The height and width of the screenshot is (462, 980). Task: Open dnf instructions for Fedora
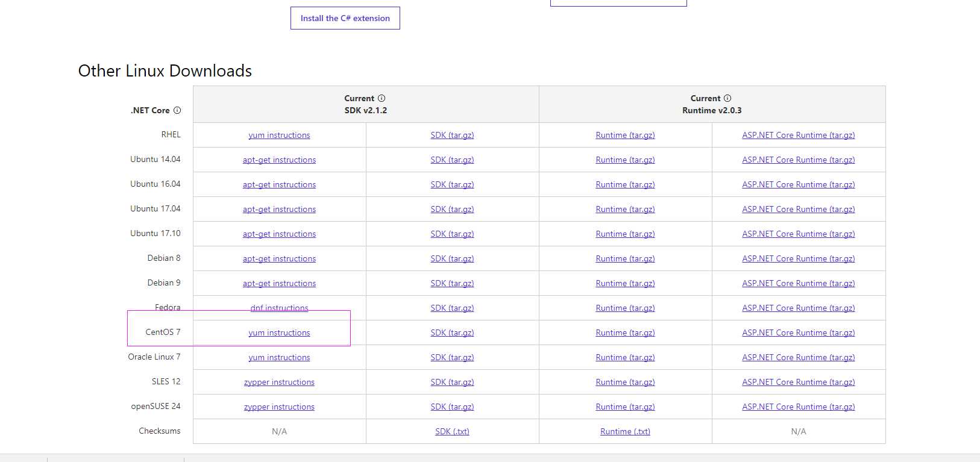(x=279, y=308)
